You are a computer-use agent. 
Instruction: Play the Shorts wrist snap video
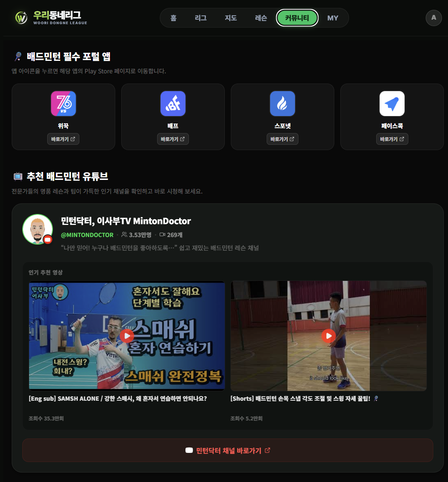329,336
